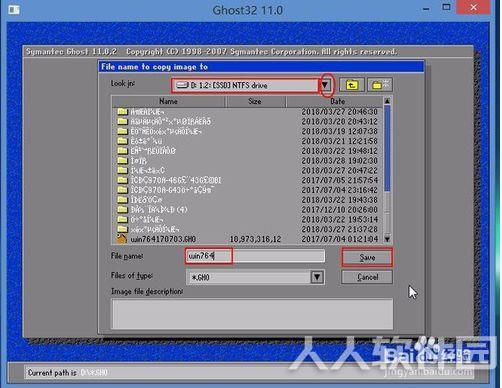
Task: Select folder dated 2018/03/19 12:07:38
Action: (247, 131)
